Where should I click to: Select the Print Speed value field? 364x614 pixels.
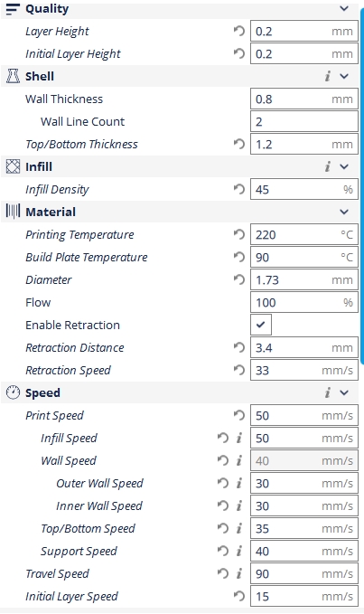[304, 415]
